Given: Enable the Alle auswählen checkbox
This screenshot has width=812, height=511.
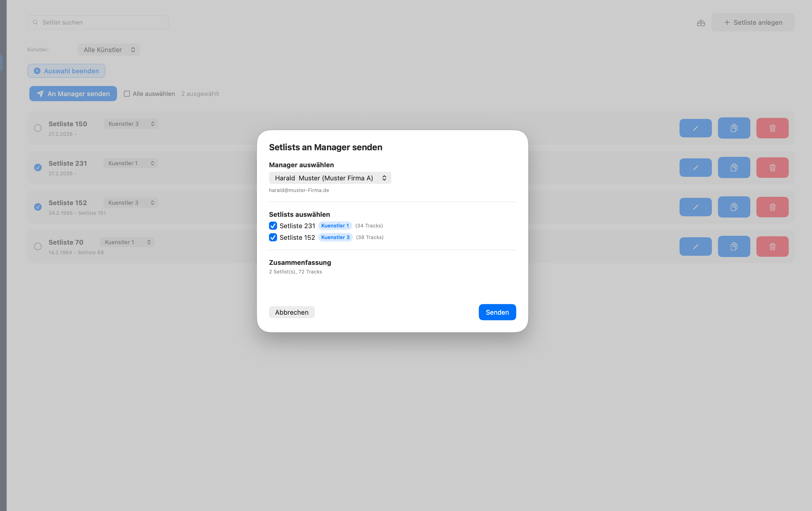Looking at the screenshot, I should pyautogui.click(x=127, y=94).
